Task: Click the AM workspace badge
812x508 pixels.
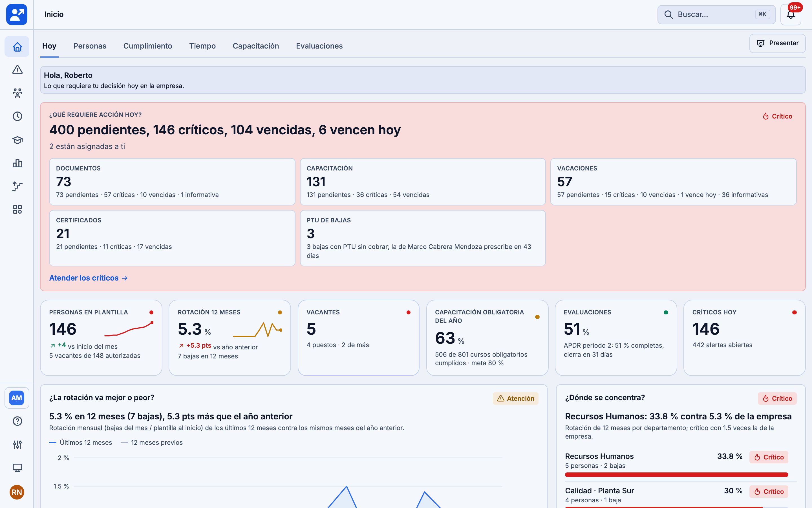Action: pyautogui.click(x=17, y=398)
